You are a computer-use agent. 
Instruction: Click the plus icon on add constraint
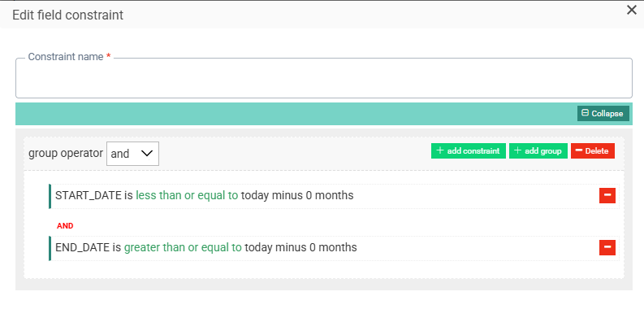[x=440, y=150]
